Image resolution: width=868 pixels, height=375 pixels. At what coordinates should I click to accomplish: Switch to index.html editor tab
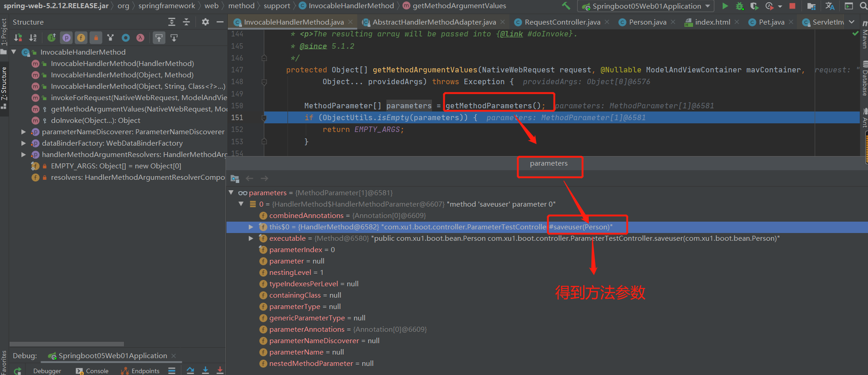tap(712, 22)
